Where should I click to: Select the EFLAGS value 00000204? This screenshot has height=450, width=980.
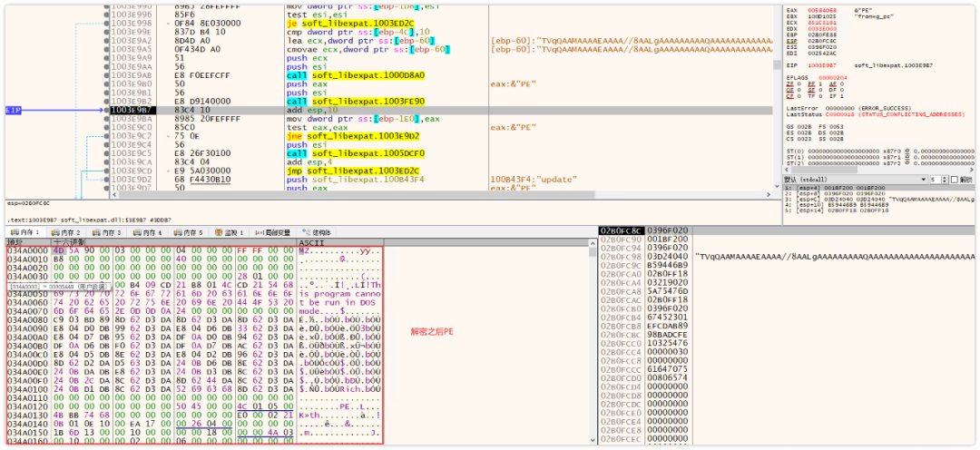click(x=832, y=77)
